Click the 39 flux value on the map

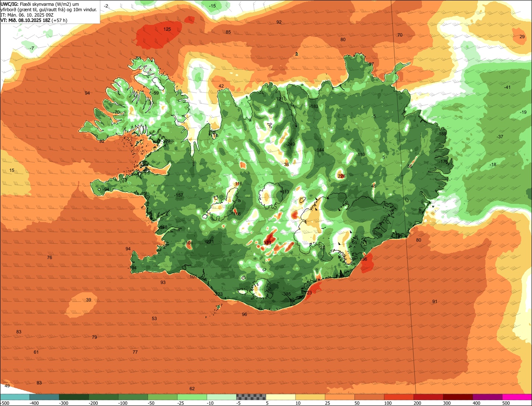click(x=89, y=300)
